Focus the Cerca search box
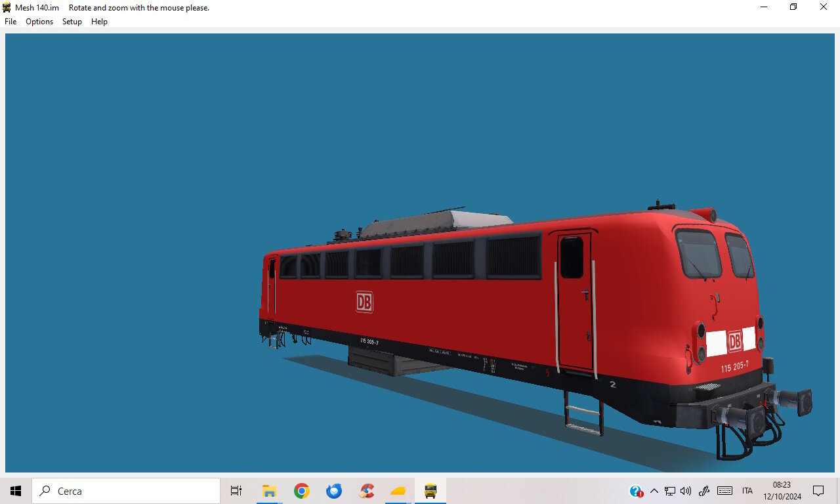 pyautogui.click(x=126, y=491)
